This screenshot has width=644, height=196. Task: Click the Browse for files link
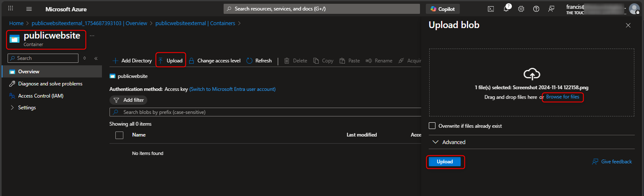(563, 97)
